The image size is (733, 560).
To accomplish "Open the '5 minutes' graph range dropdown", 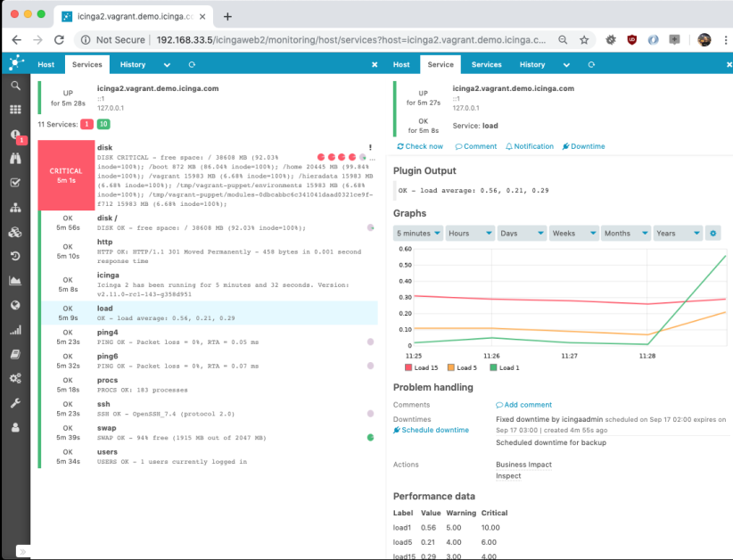I will [418, 233].
